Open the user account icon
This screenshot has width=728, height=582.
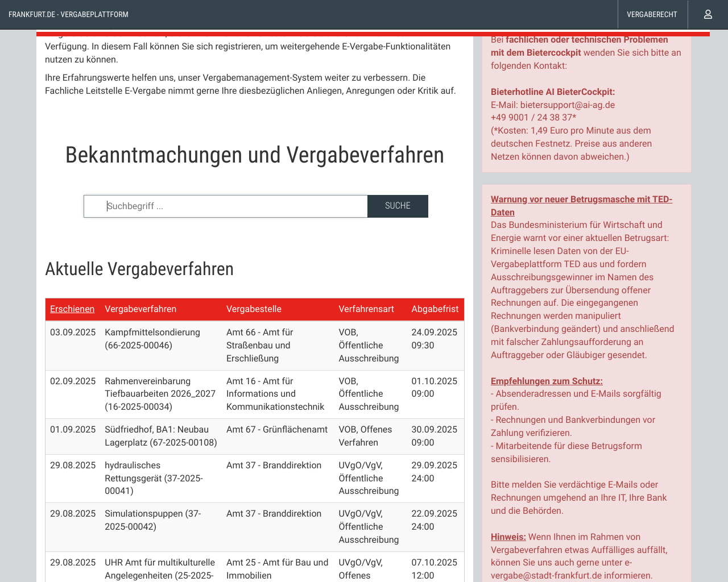[708, 14]
